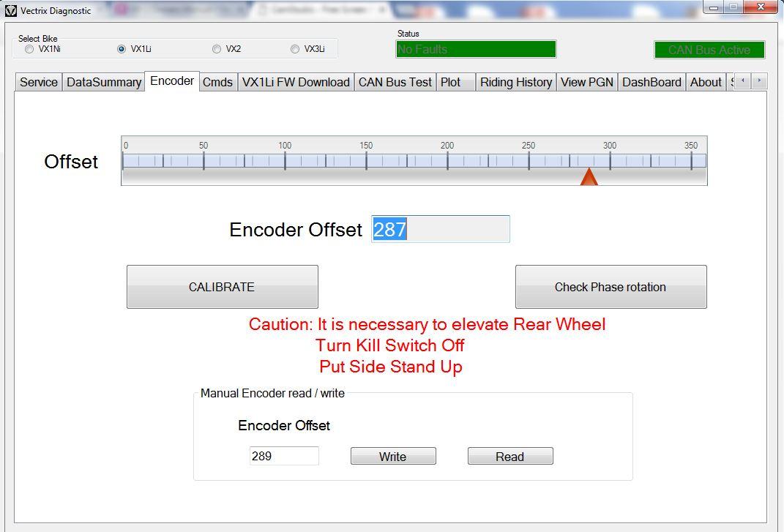Click the Write button
This screenshot has width=784, height=532.
[x=393, y=456]
